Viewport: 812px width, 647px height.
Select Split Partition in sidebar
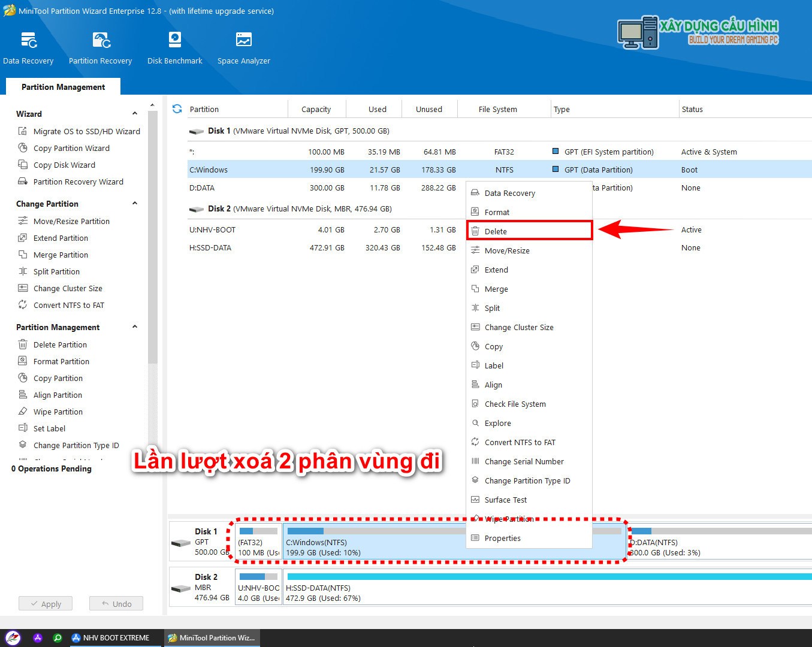[49, 271]
